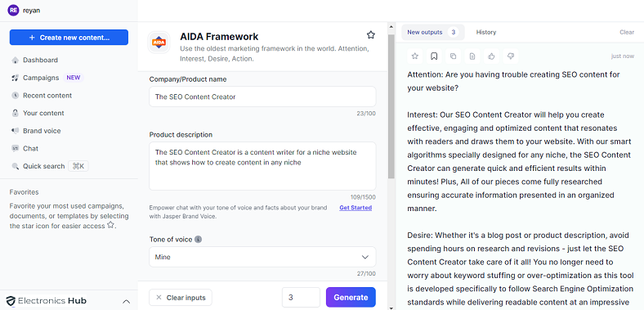The height and width of the screenshot is (310, 644).
Task: Expand the Tone of voice dropdown
Action: pos(262,257)
